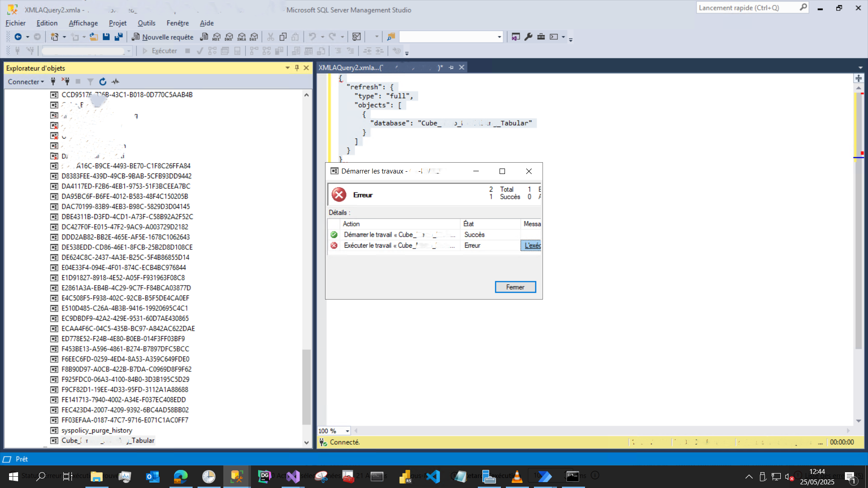Screen dimensions: 868x488
Task: Toggle the pin on XMLAQuery2.xmla tab
Action: click(451, 67)
